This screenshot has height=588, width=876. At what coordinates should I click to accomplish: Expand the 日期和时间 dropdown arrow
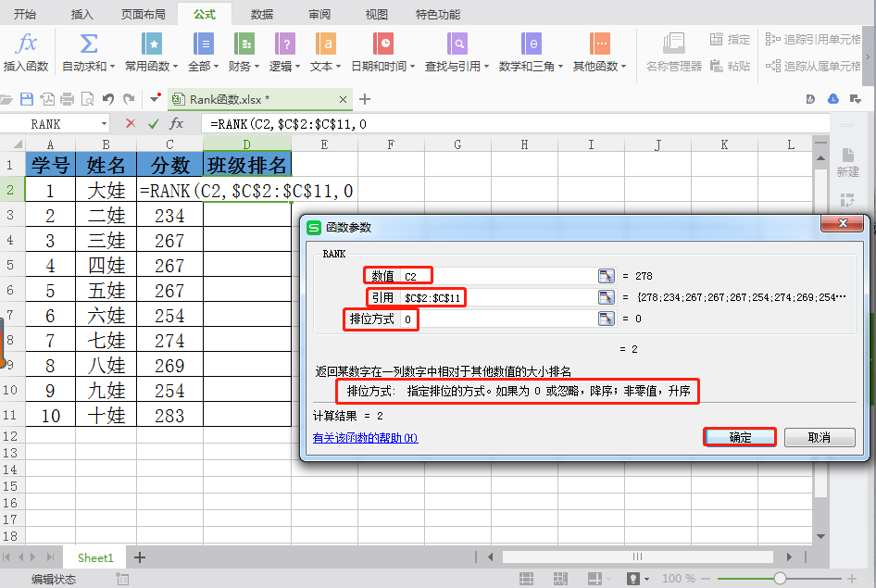pyautogui.click(x=412, y=67)
